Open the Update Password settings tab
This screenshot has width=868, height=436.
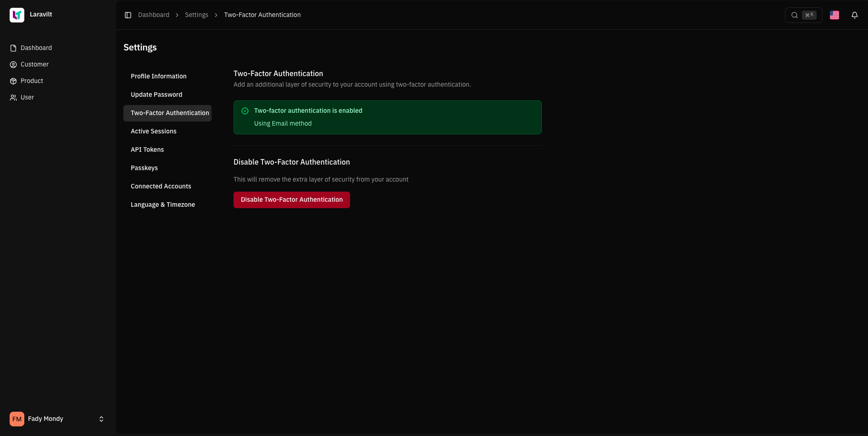pyautogui.click(x=156, y=94)
